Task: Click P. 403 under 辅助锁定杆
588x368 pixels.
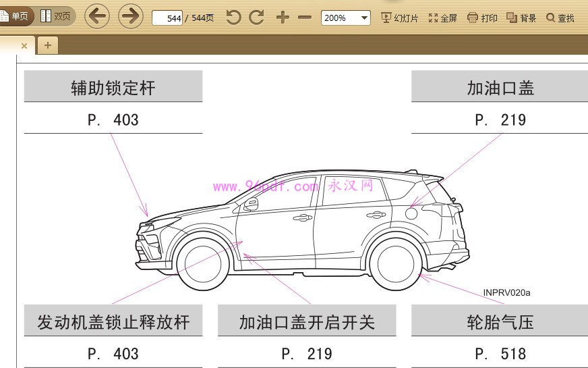Action: point(113,120)
